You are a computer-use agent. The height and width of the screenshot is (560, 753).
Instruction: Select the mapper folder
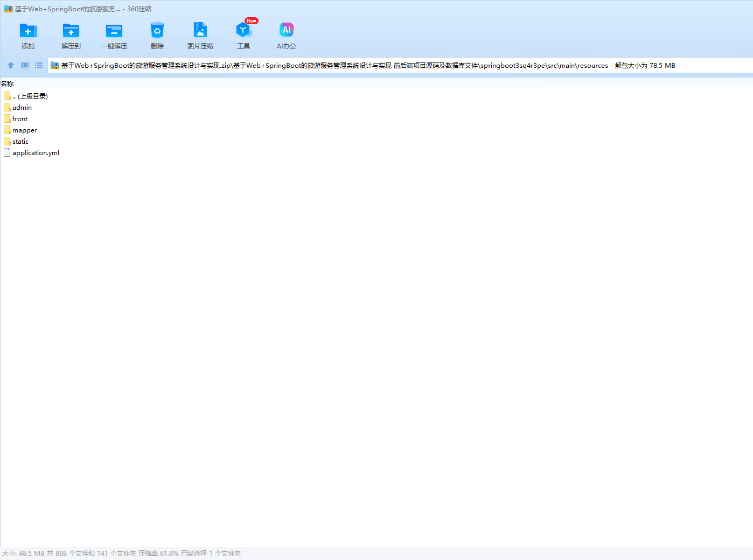[x=20, y=130]
